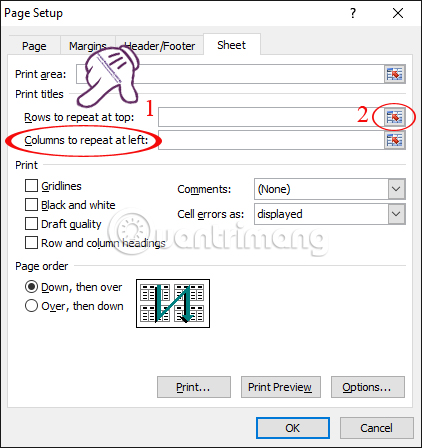The width and height of the screenshot is (422, 448).
Task: Click the Rows to repeat range selector icon
Action: tap(395, 117)
